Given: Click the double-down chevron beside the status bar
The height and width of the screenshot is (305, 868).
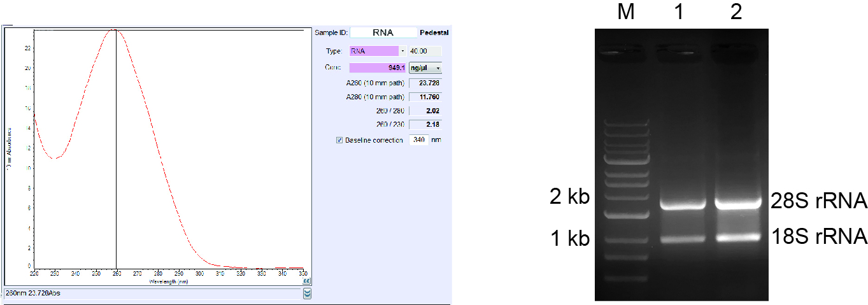Looking at the screenshot, I should click(x=308, y=293).
